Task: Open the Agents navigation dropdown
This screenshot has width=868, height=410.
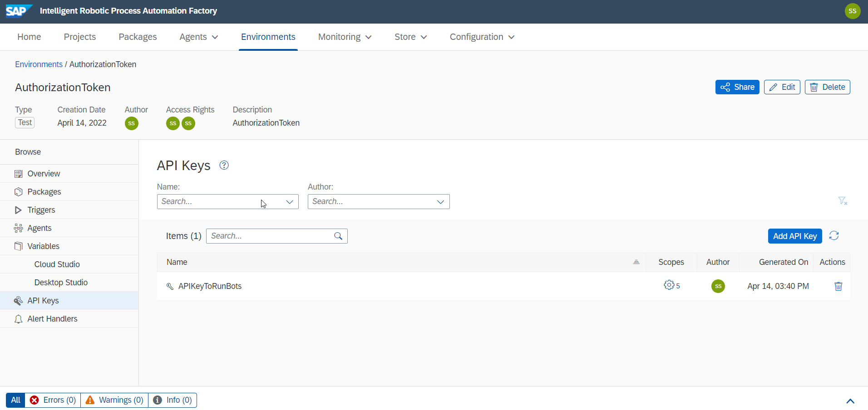Action: click(x=199, y=37)
